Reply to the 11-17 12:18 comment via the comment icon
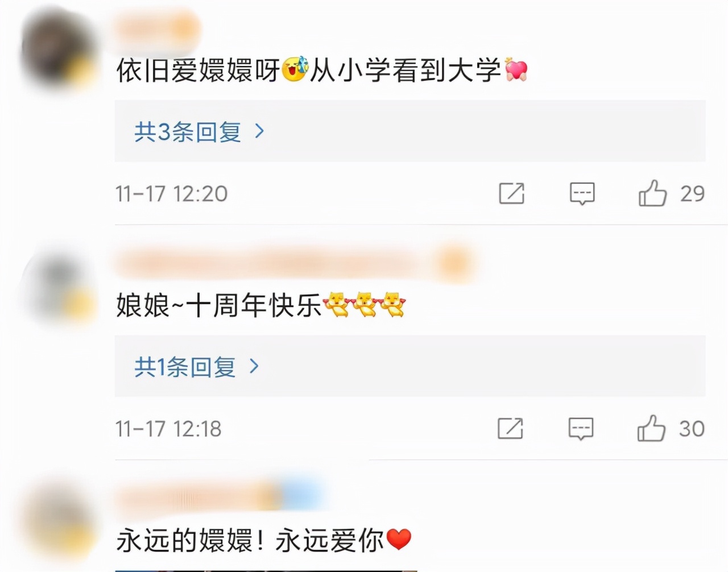The image size is (728, 572). (581, 429)
